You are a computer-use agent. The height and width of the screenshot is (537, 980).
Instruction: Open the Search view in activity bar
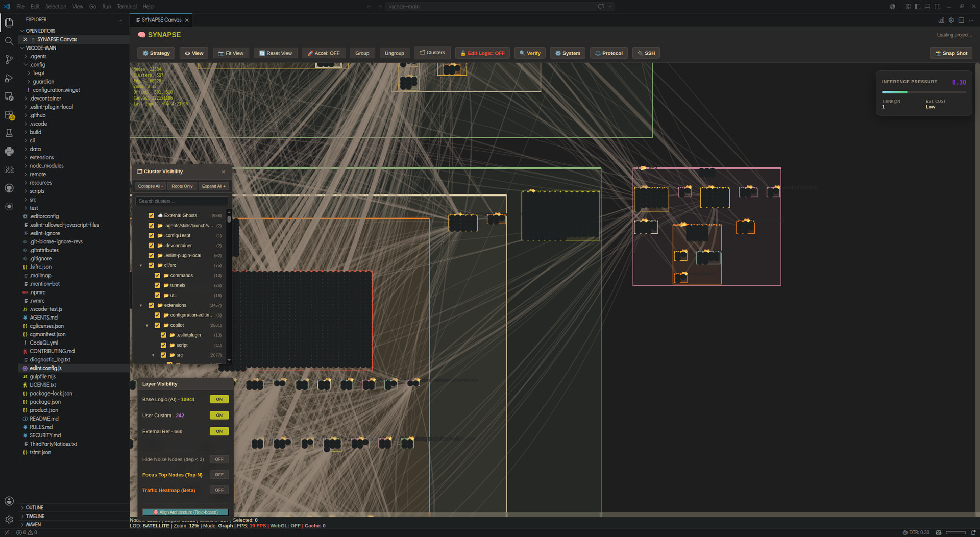tap(9, 41)
